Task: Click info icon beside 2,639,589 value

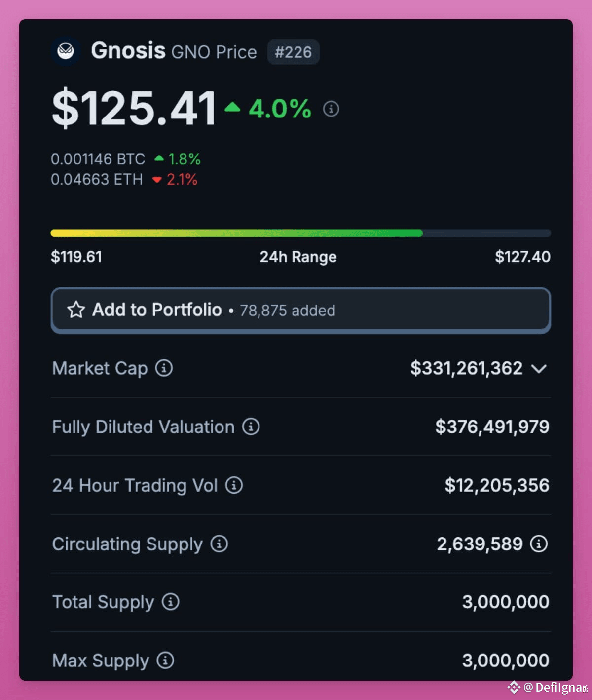Action: [x=539, y=544]
